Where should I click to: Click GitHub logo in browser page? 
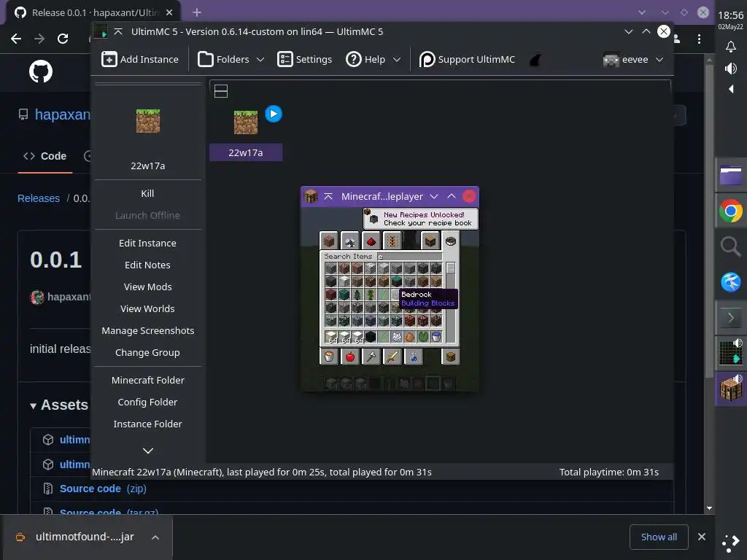pyautogui.click(x=41, y=71)
